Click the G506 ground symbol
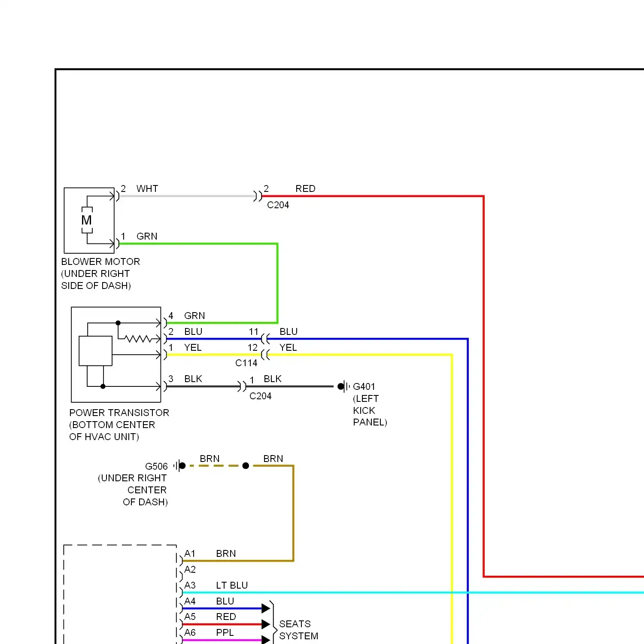The image size is (644, 644). pos(179,465)
